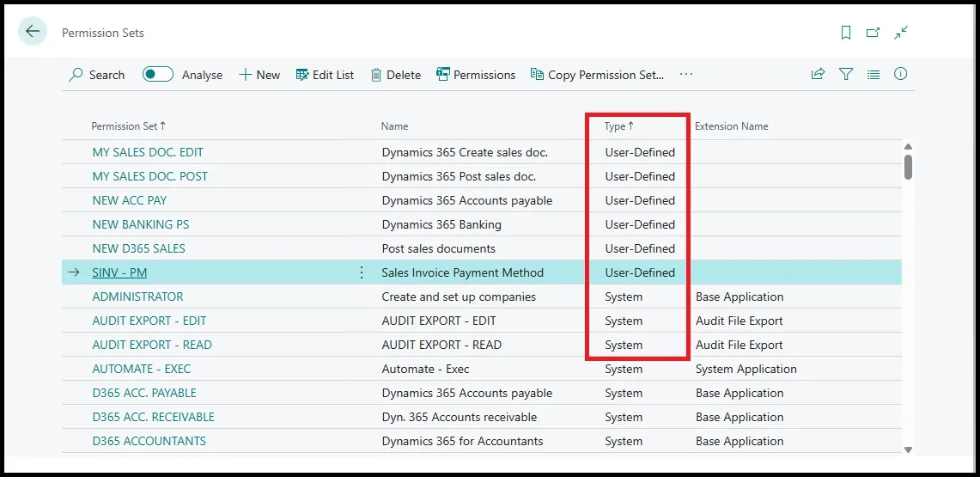Go back using the back arrow
The image size is (980, 477).
click(x=33, y=31)
